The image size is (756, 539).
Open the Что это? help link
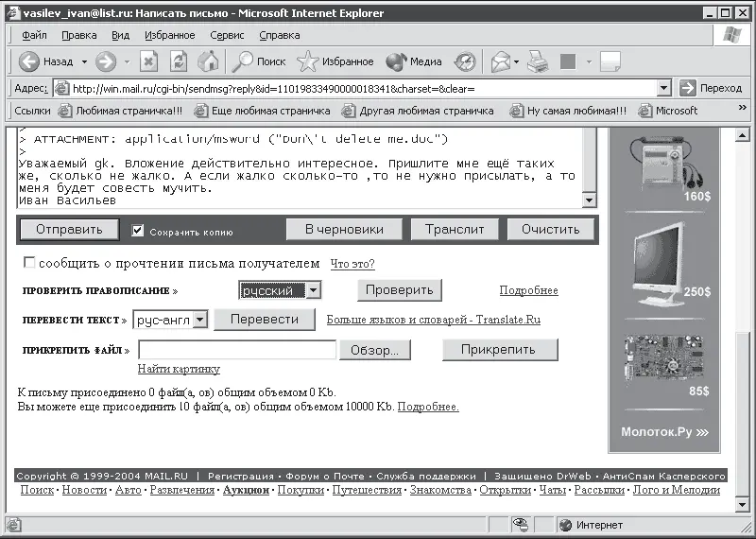pos(352,264)
